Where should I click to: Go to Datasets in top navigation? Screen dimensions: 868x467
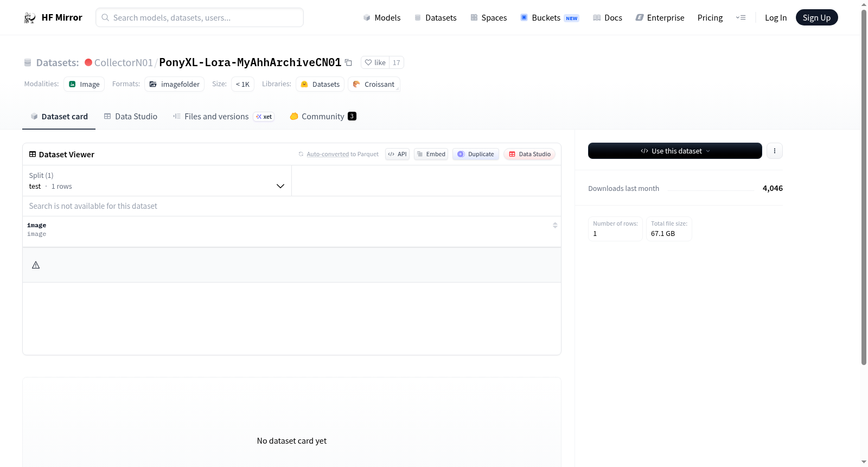point(436,18)
